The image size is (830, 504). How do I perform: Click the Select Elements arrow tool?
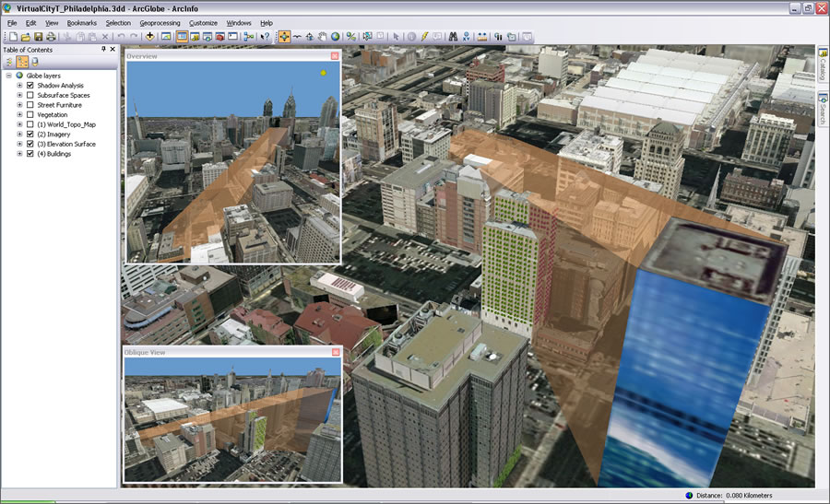396,37
